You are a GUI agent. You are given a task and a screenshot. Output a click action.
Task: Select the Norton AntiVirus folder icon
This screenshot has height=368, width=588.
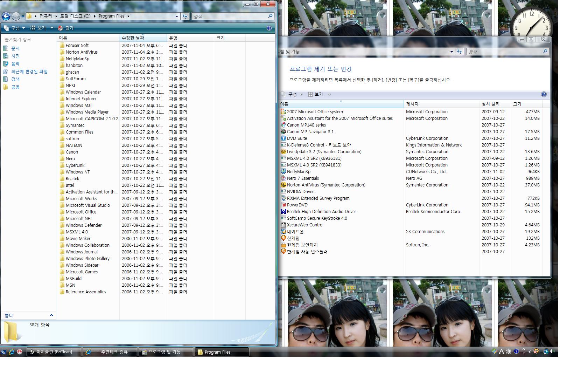(x=62, y=52)
